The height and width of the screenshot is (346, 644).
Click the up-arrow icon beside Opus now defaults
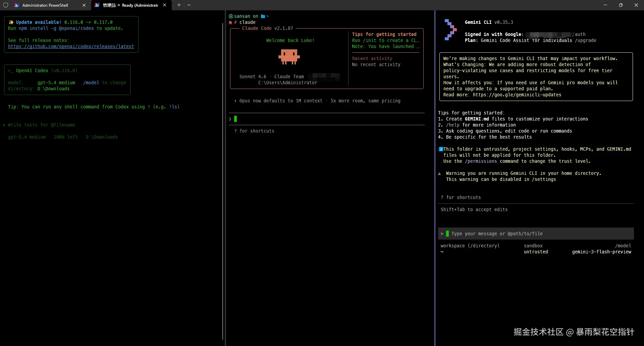[x=235, y=101]
